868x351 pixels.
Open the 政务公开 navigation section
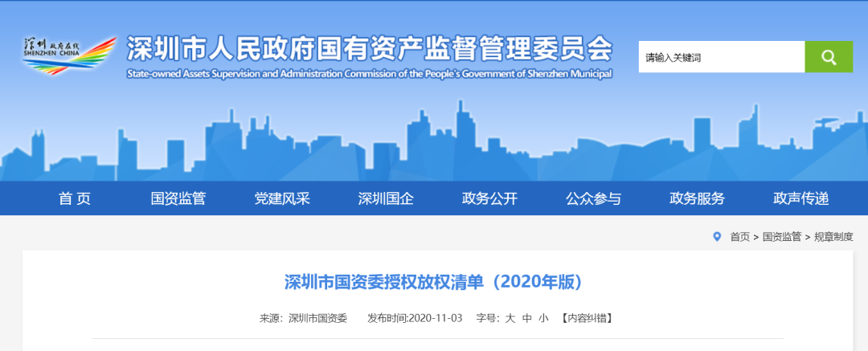pyautogui.click(x=489, y=198)
